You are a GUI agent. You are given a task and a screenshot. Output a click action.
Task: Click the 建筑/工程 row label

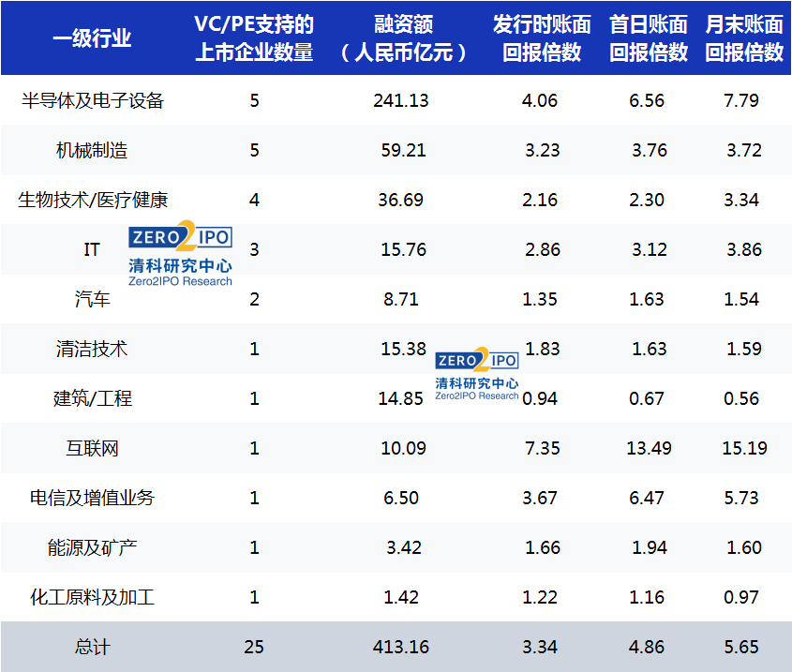[x=93, y=398]
